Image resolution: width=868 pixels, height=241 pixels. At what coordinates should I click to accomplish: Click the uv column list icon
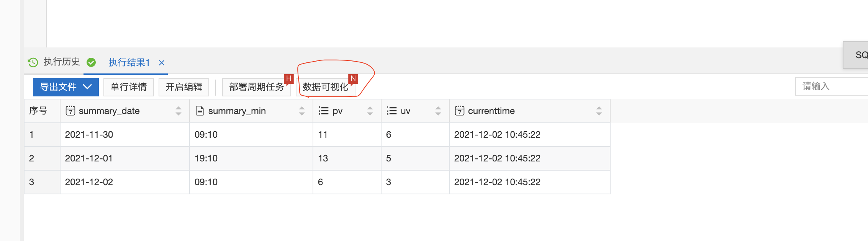[x=391, y=111]
